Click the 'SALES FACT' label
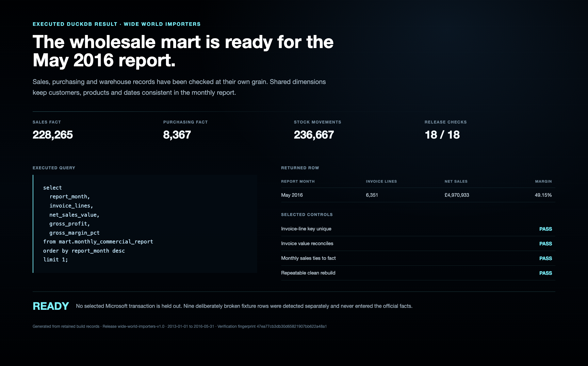This screenshot has height=366, width=588. click(x=47, y=122)
